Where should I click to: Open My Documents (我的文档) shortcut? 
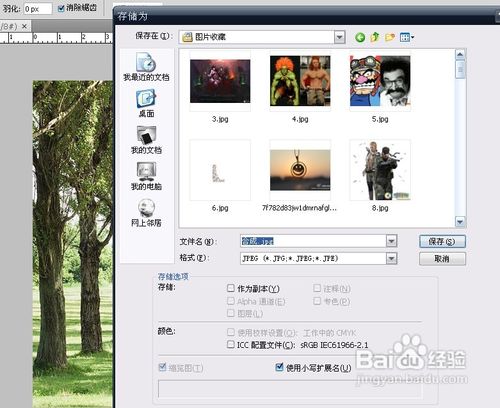[146, 140]
